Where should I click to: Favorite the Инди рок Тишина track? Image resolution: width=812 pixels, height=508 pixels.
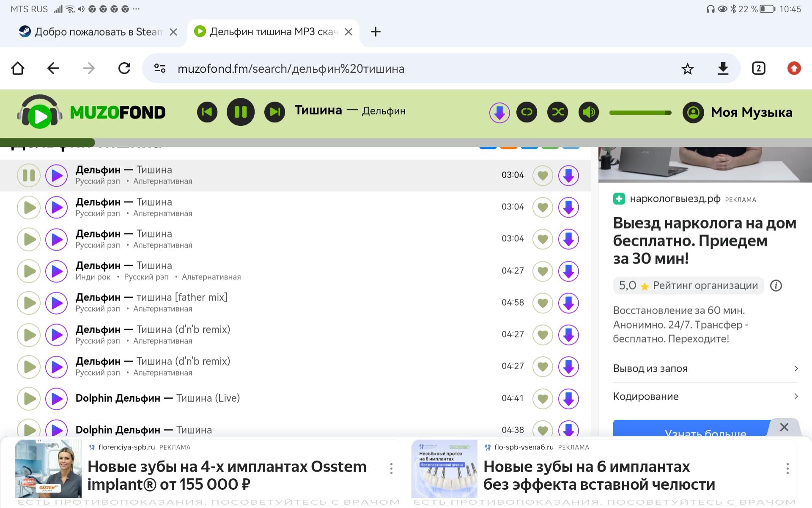point(543,271)
